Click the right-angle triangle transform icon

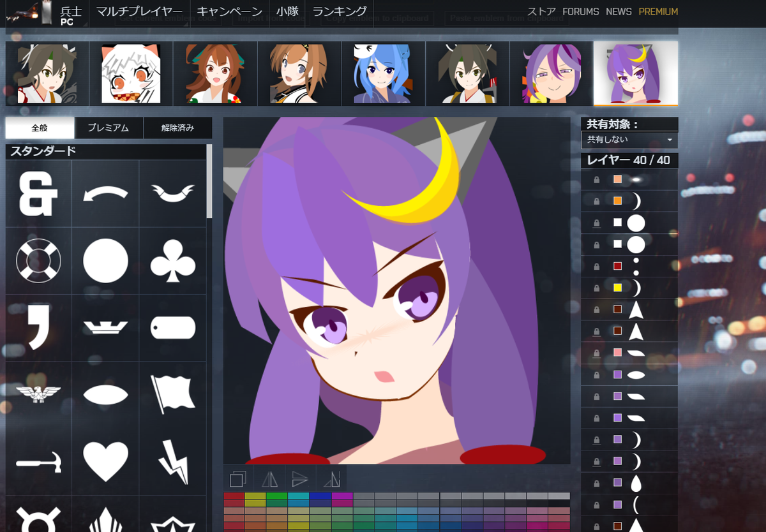tap(331, 478)
